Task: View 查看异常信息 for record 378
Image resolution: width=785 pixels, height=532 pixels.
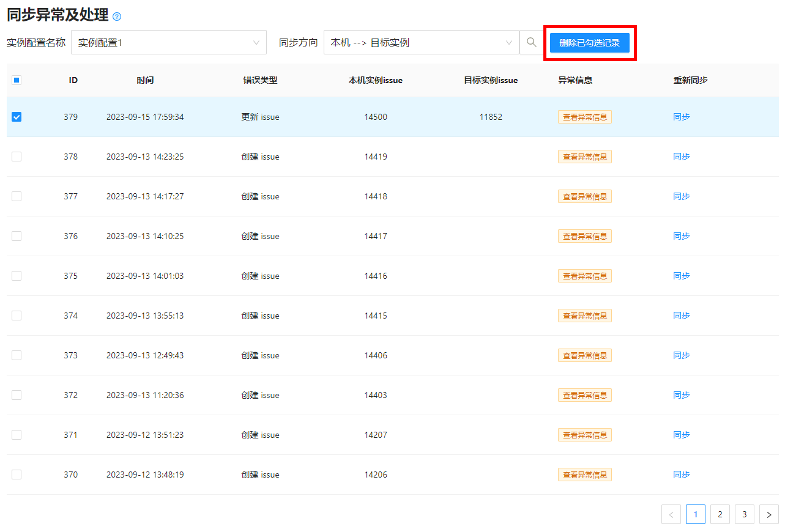Action: [584, 157]
